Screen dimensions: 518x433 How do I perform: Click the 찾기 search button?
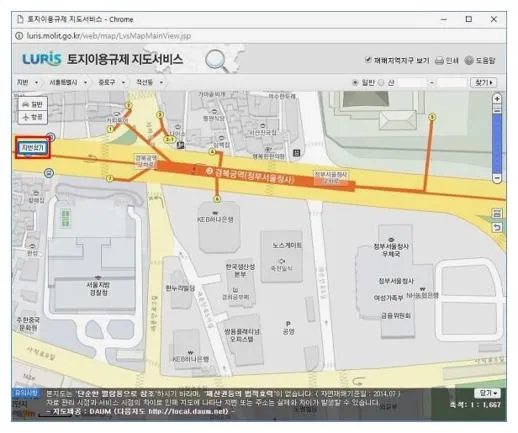483,82
